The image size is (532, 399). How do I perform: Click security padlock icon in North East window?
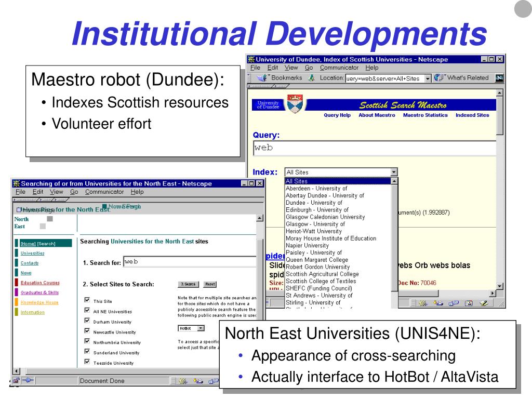[16, 381]
